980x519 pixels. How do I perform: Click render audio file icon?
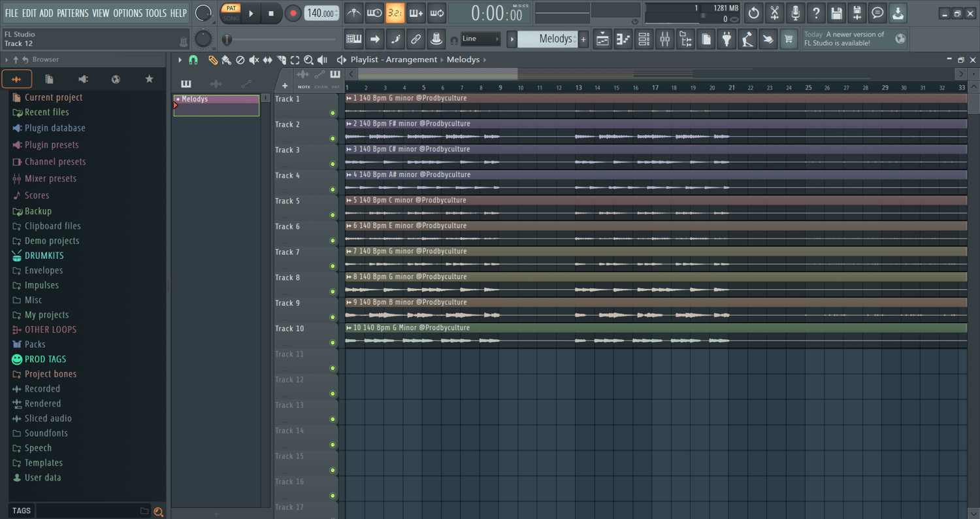pos(857,12)
